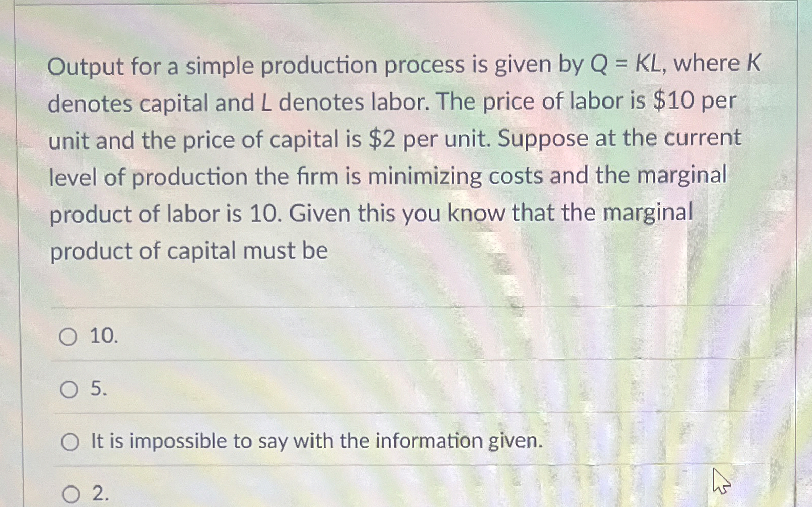
Task: Click the empty space right of answer 5.
Action: [410, 390]
